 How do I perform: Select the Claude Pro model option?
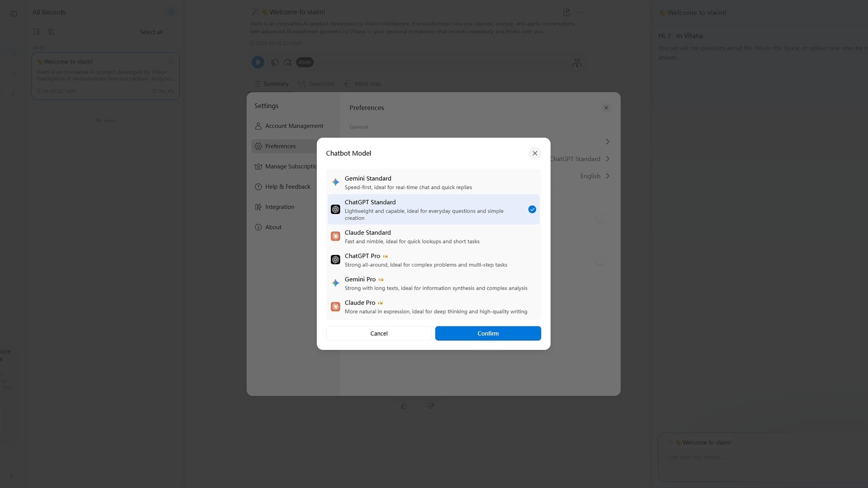433,307
